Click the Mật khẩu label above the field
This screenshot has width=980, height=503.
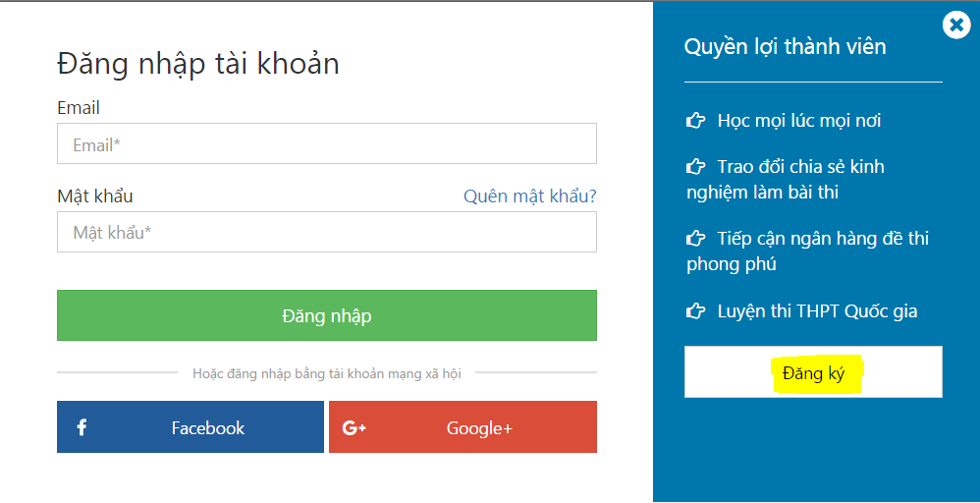click(x=95, y=196)
